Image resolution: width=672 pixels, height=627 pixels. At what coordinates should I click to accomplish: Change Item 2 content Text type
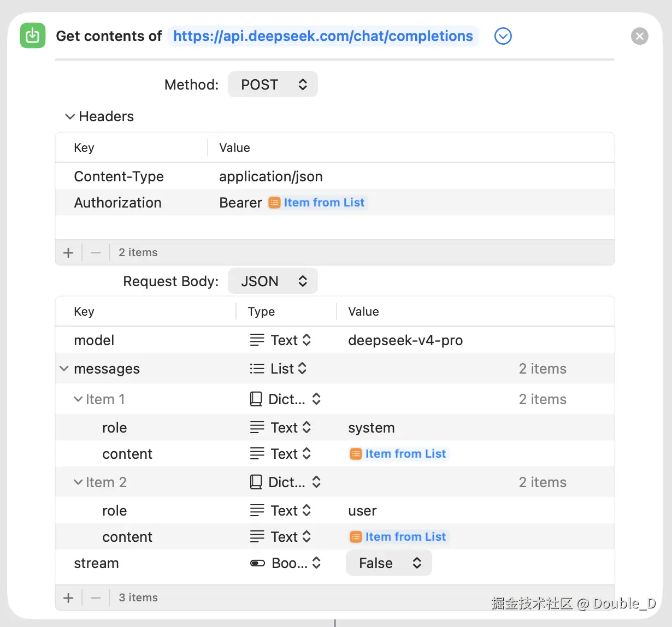[280, 537]
